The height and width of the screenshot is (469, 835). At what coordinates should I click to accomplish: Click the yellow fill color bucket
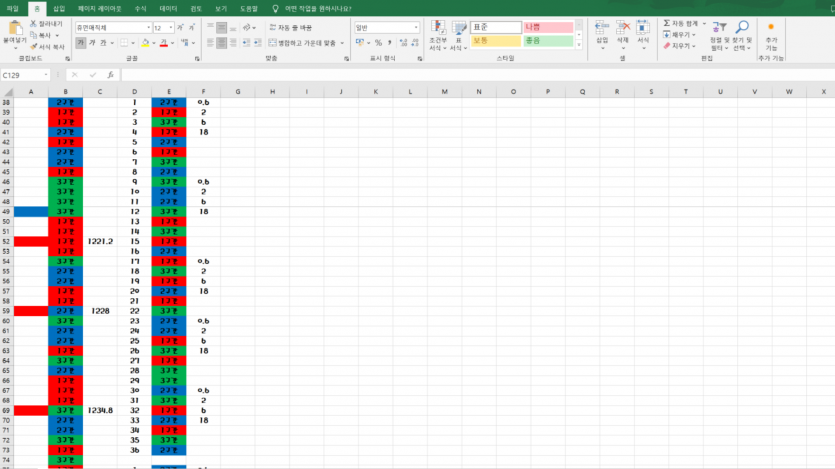point(145,43)
